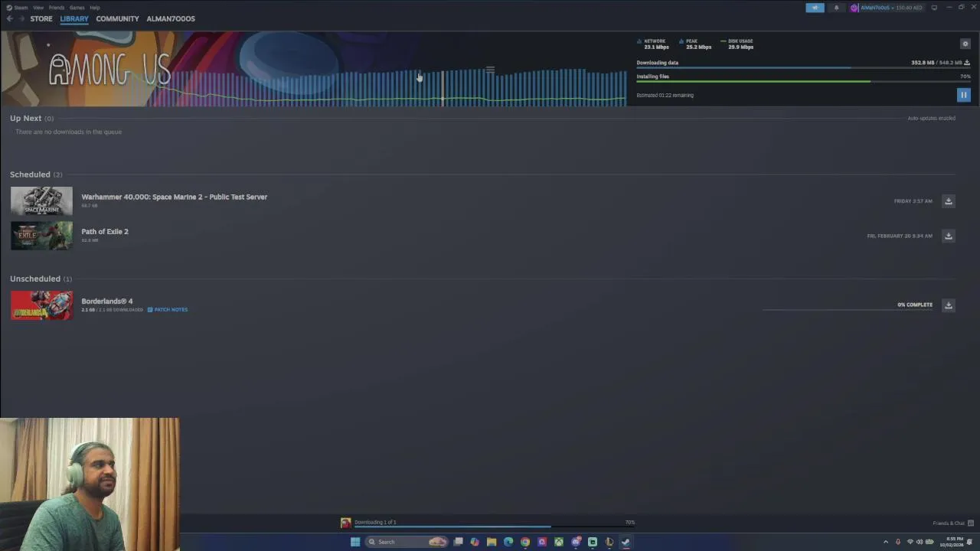The image size is (980, 551).
Task: Switch to the STORE tab
Action: click(41, 18)
